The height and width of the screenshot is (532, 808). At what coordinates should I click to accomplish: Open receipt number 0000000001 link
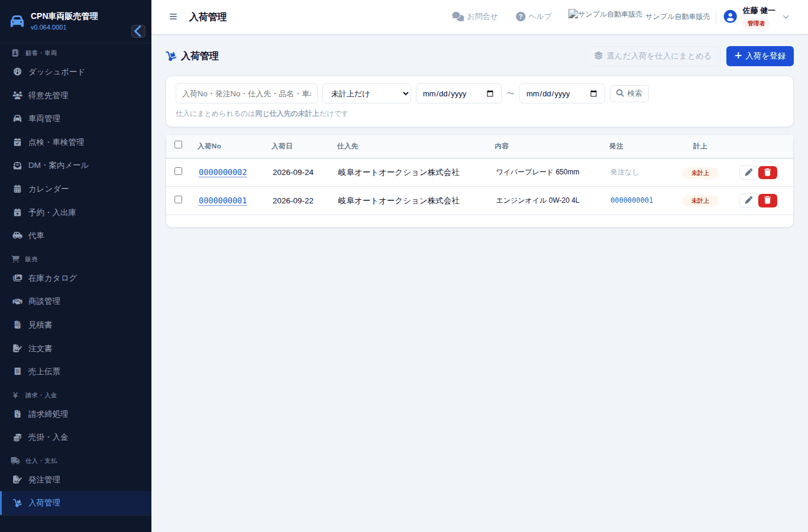coord(223,200)
